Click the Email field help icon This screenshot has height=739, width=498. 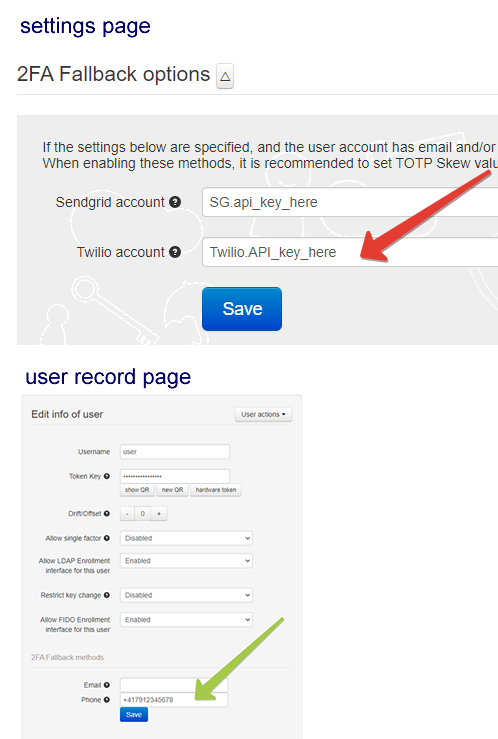tap(106, 685)
